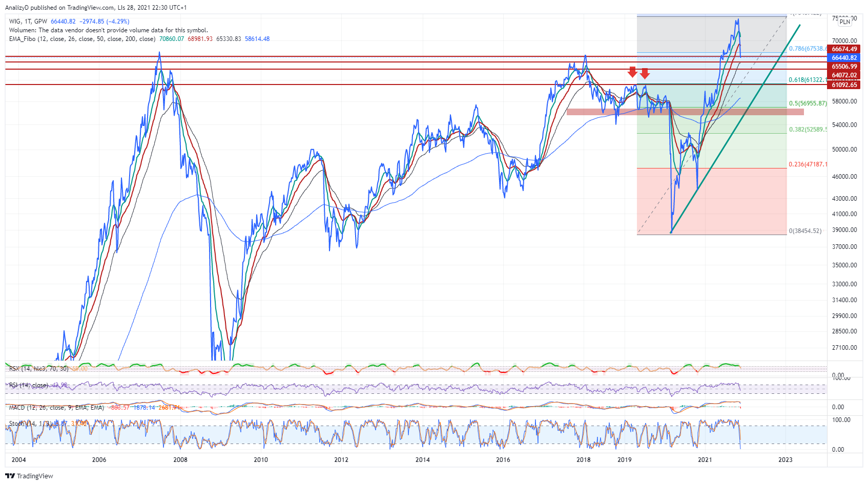This screenshot has height=485, width=868.
Task: Click the RSI (14, close) indicator legend
Action: (29, 385)
